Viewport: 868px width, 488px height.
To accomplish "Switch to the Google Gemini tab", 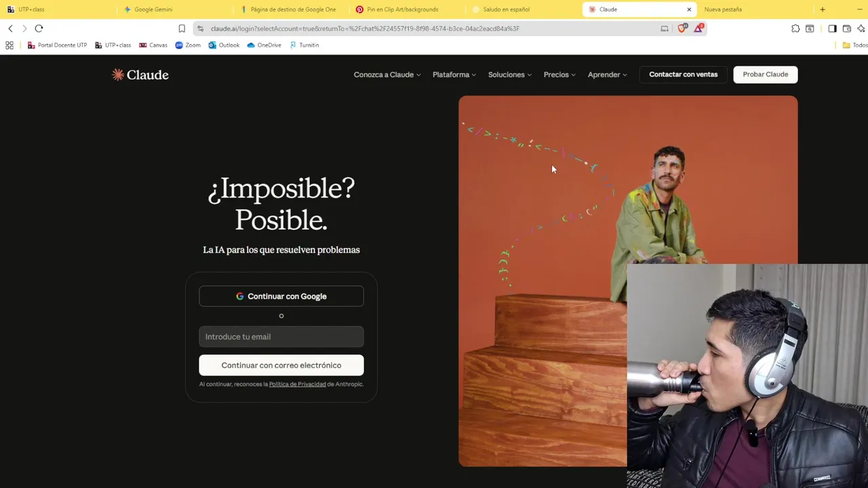I will pyautogui.click(x=174, y=9).
